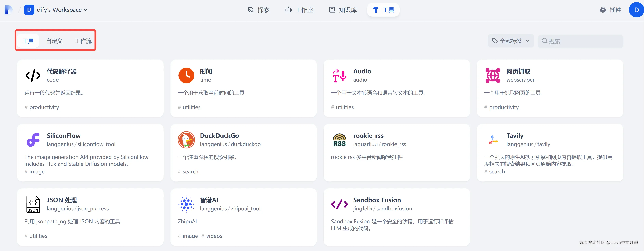Viewport: 644px width, 251px height.
Task: Switch to the 工作流 tab
Action: tap(83, 41)
